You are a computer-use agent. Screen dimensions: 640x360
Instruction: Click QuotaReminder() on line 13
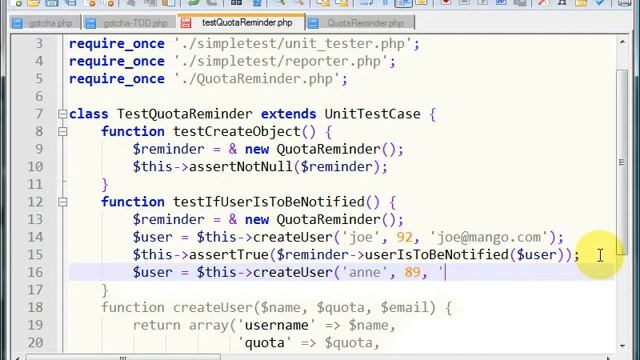click(336, 220)
